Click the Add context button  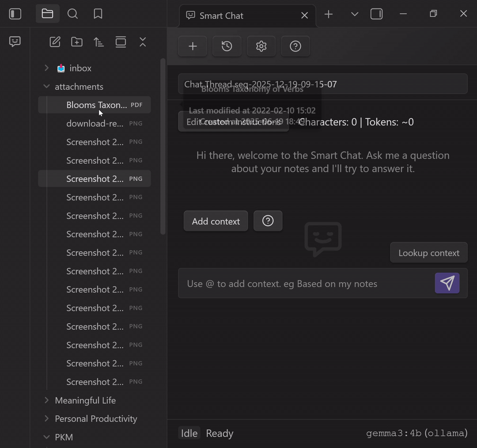point(216,221)
